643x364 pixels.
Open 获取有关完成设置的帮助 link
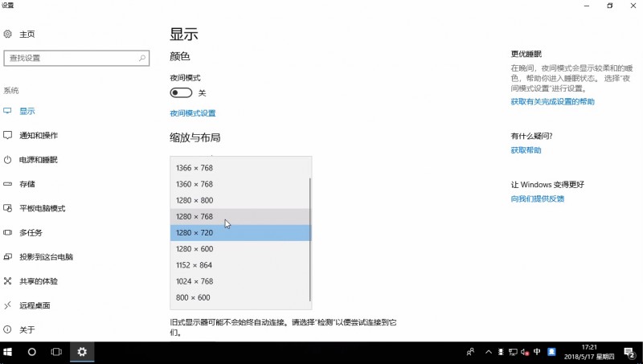point(552,102)
